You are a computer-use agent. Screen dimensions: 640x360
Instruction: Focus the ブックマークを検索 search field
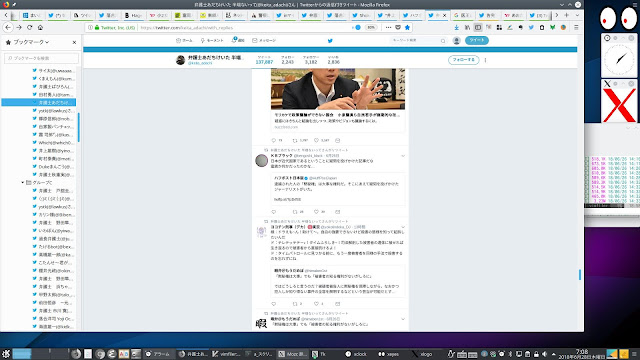coord(41,58)
